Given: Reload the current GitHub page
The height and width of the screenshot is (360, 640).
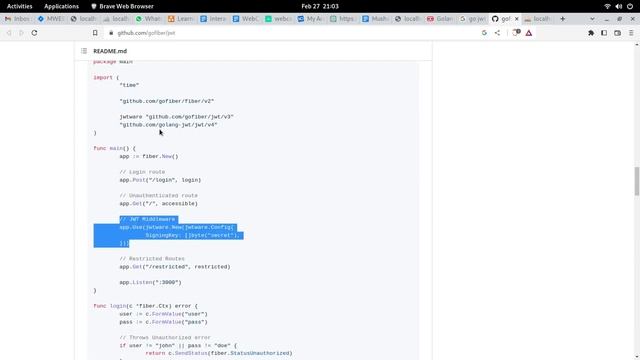Looking at the screenshot, I should pos(34,33).
